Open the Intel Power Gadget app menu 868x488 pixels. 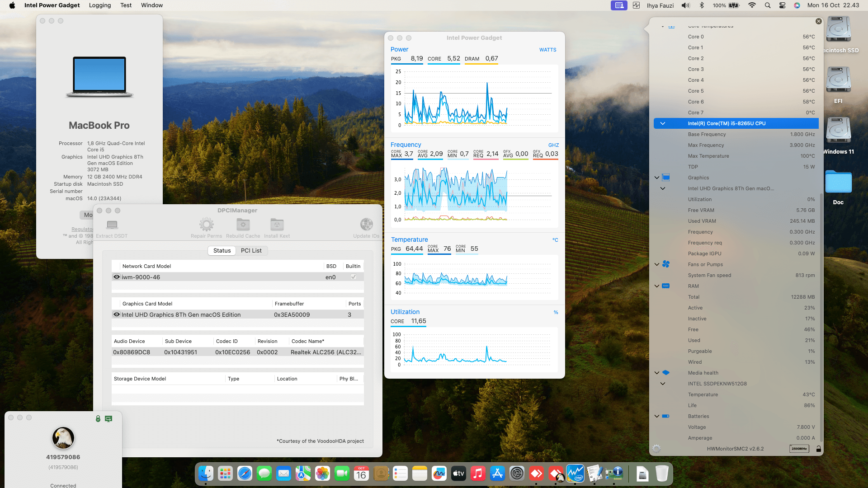tap(52, 5)
